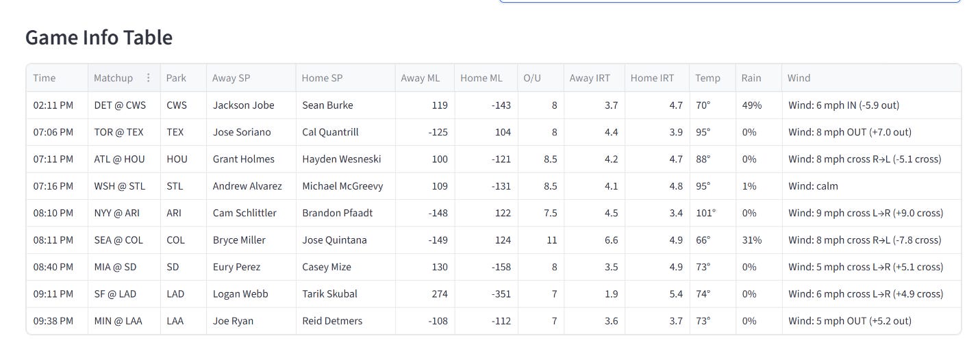
Task: Sort by the Time column header
Action: tap(57, 78)
